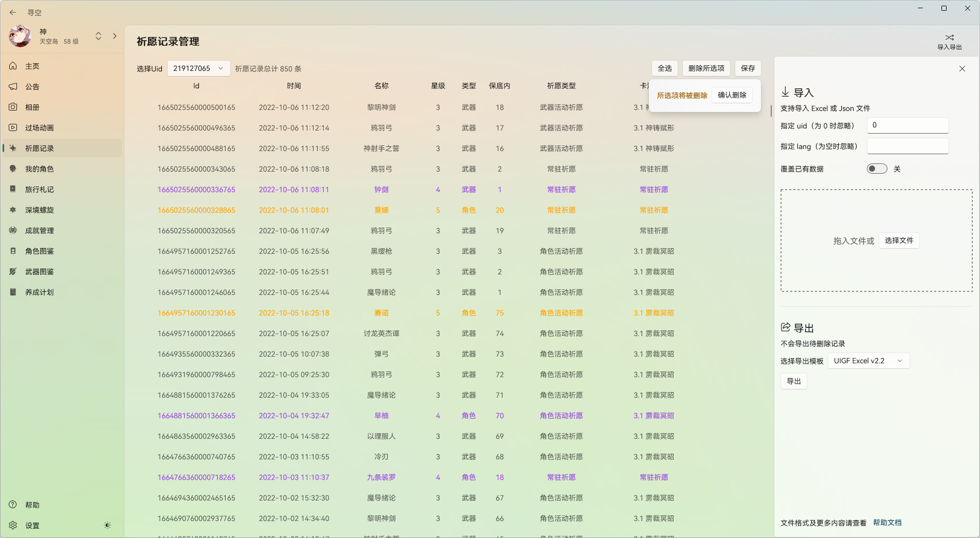Open the UIGF Excel v2.2 template dropdown
This screenshot has height=538, width=980.
click(868, 360)
